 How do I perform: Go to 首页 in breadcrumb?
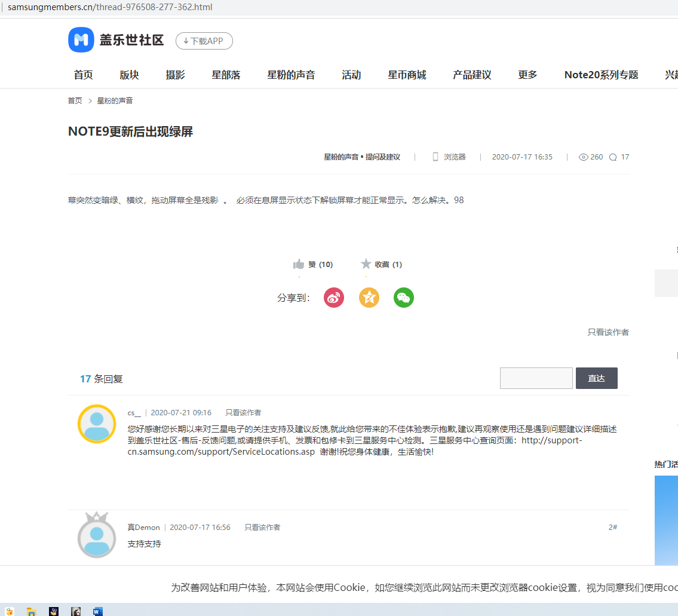pos(75,101)
